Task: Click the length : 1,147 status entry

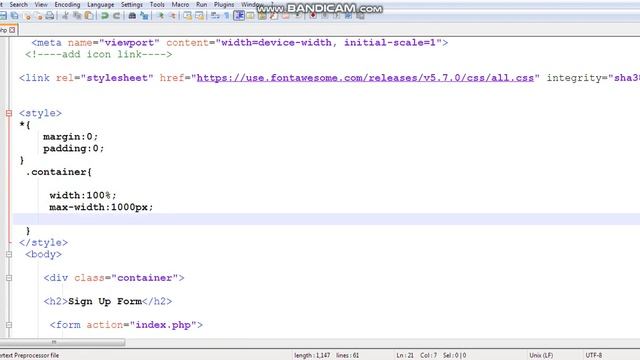Action: click(312, 356)
